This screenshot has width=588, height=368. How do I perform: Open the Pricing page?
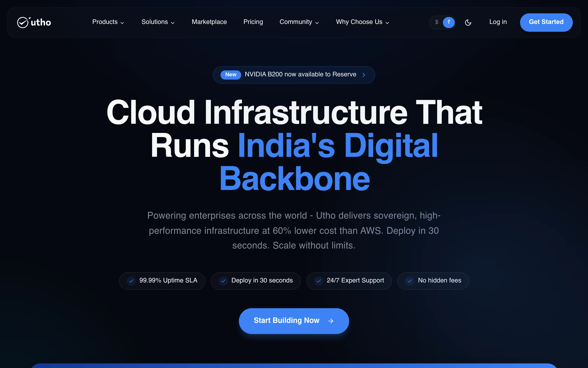[x=253, y=22]
